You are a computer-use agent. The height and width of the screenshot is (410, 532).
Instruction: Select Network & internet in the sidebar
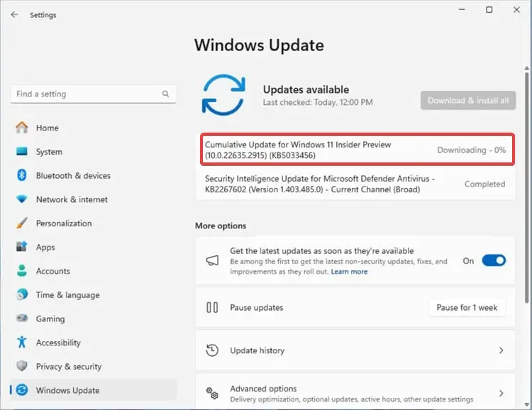(x=93, y=199)
